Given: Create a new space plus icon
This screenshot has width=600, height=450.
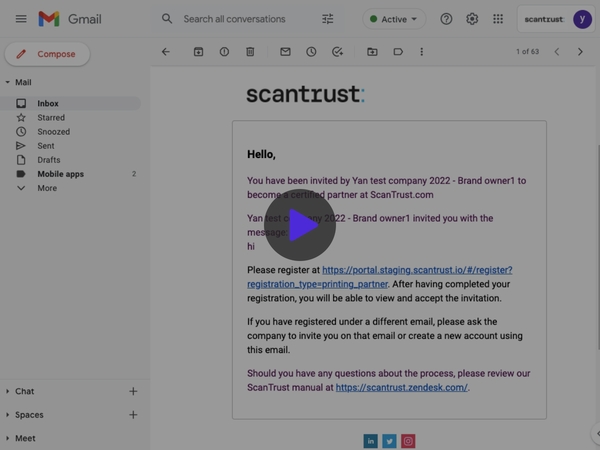Looking at the screenshot, I should [133, 415].
